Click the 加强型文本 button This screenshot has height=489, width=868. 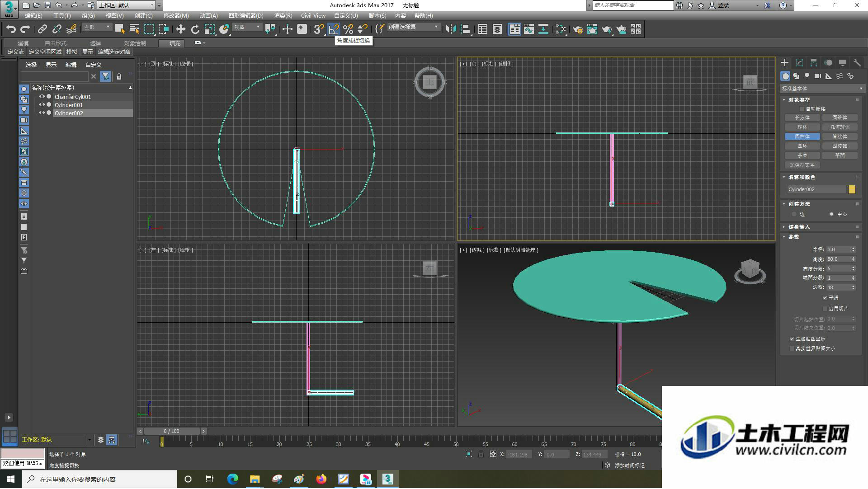pyautogui.click(x=802, y=165)
